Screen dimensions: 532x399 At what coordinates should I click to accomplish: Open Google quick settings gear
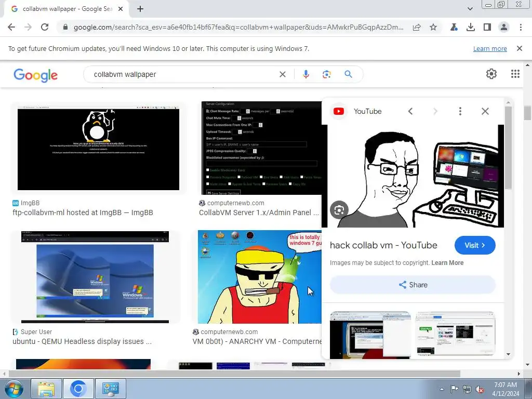(x=491, y=74)
